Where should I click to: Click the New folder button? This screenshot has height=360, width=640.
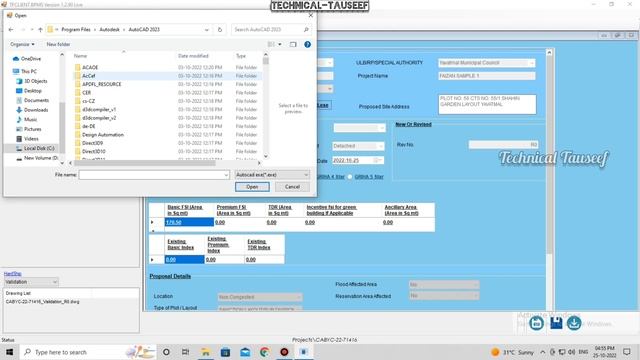58,44
